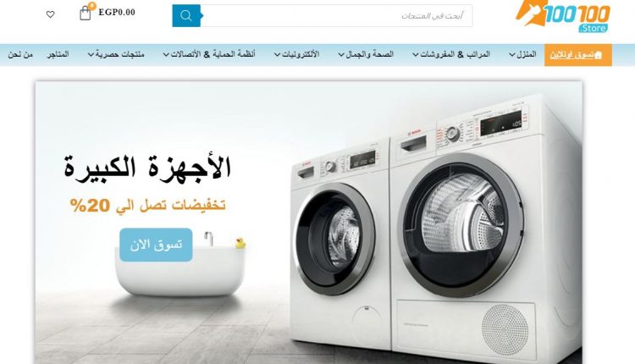Click the EGP0.00 cart total
Image resolution: width=635 pixels, height=364 pixels.
pyautogui.click(x=117, y=12)
